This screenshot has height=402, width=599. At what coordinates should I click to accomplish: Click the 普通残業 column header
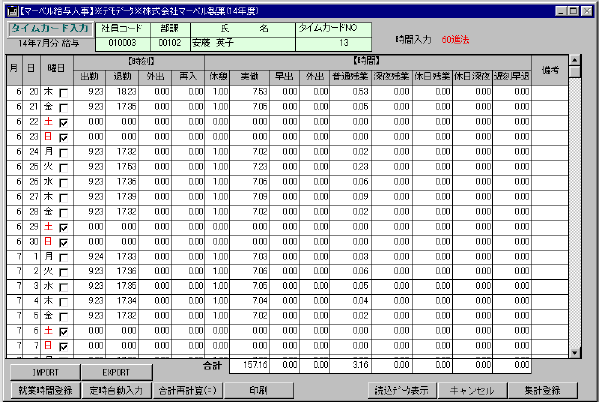click(x=350, y=77)
